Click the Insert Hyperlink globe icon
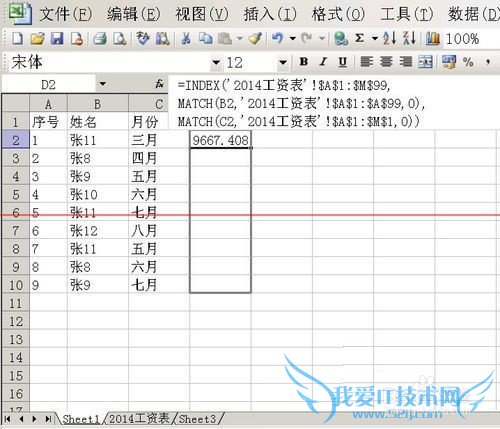 click(341, 39)
